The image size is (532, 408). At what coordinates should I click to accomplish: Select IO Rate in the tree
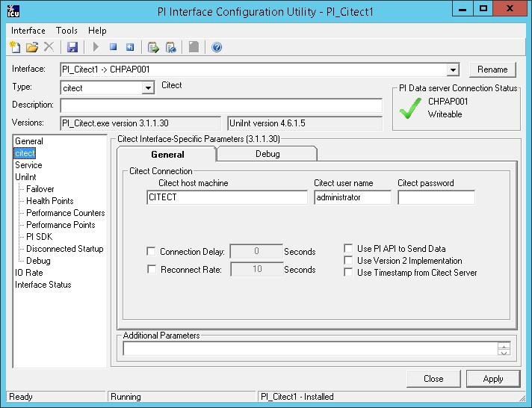(29, 273)
